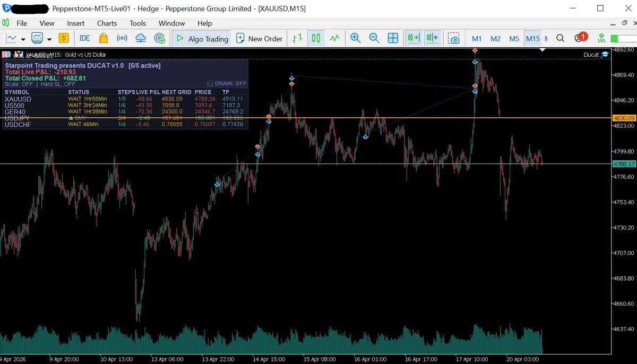This screenshot has height=364, width=637.
Task: Open the IDE MetaEditor button
Action: click(x=84, y=38)
